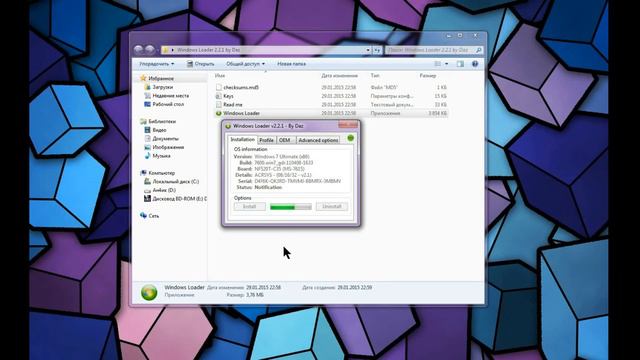Image resolution: width=640 pixels, height=360 pixels.
Task: Open Документы library in sidebar
Action: (x=165, y=138)
